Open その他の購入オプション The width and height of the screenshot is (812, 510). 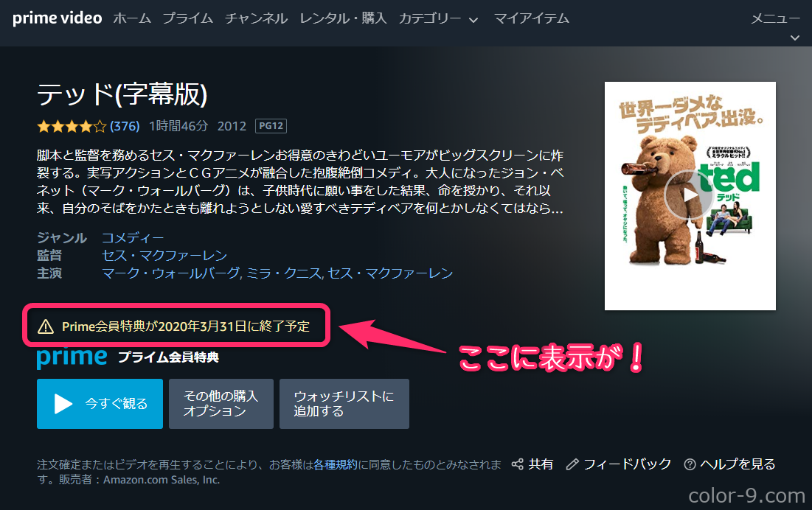pos(221,403)
